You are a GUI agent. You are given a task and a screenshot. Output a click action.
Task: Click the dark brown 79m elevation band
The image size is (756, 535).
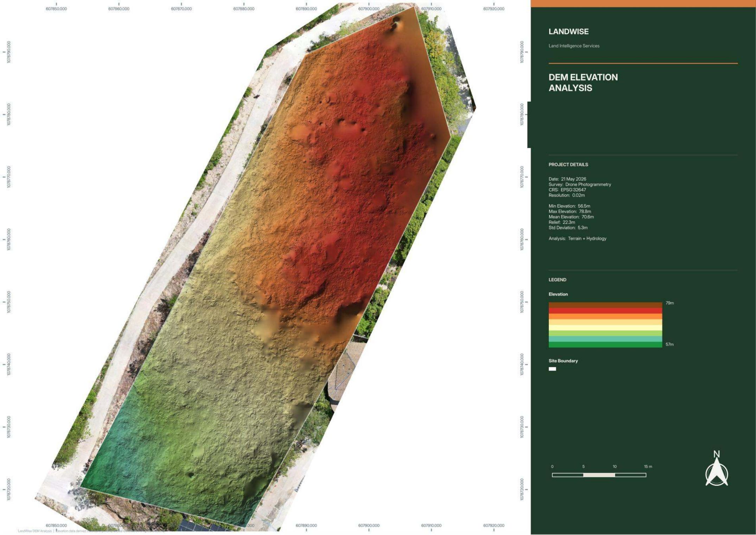(x=605, y=305)
